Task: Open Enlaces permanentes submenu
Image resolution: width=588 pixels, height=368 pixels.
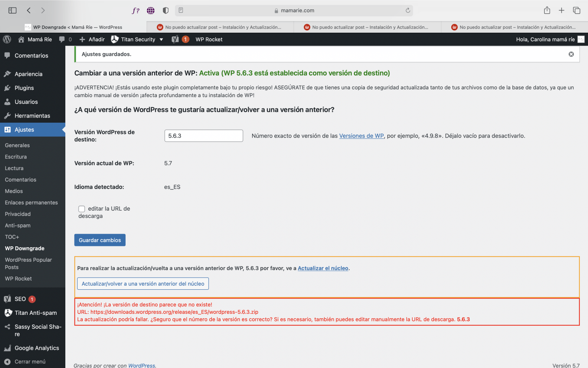Action: point(31,203)
